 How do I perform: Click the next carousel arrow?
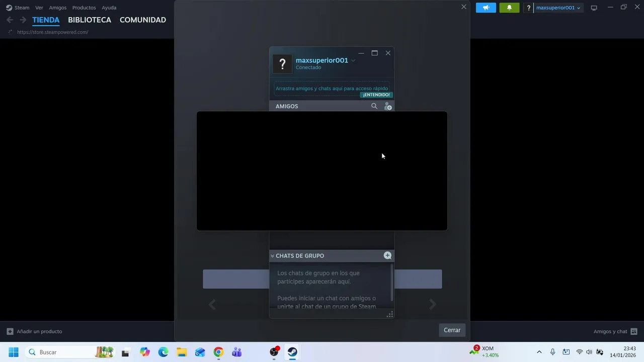432,304
